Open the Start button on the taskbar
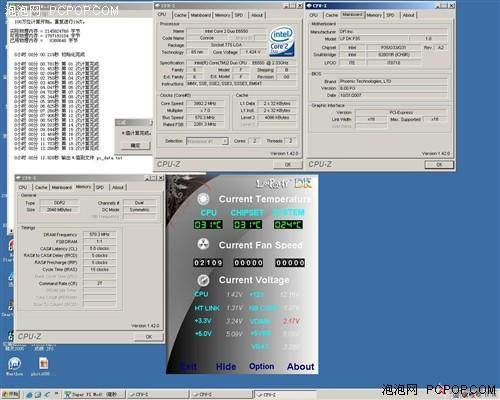Image resolution: width=500 pixels, height=400 pixels. [x=11, y=395]
